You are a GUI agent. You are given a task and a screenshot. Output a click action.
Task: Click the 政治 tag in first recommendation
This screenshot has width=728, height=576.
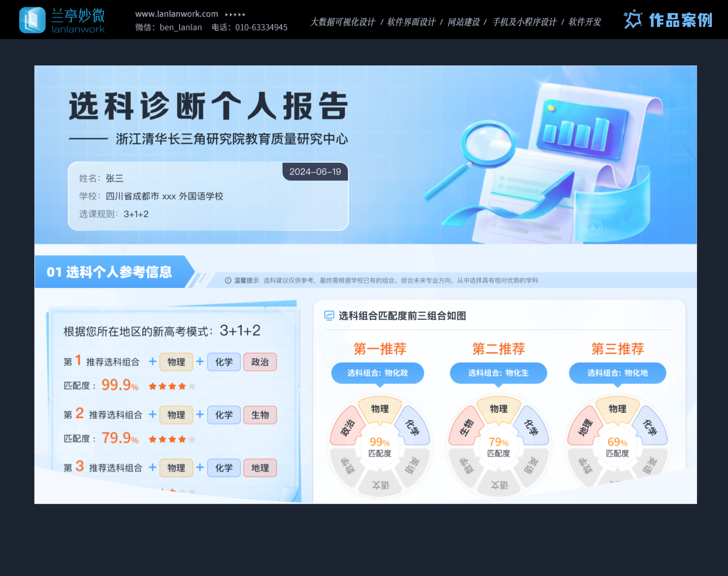tap(260, 362)
